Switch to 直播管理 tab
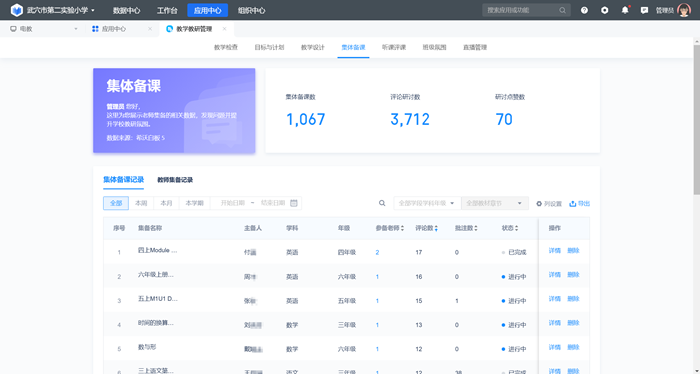The height and width of the screenshot is (374, 700). 475,47
